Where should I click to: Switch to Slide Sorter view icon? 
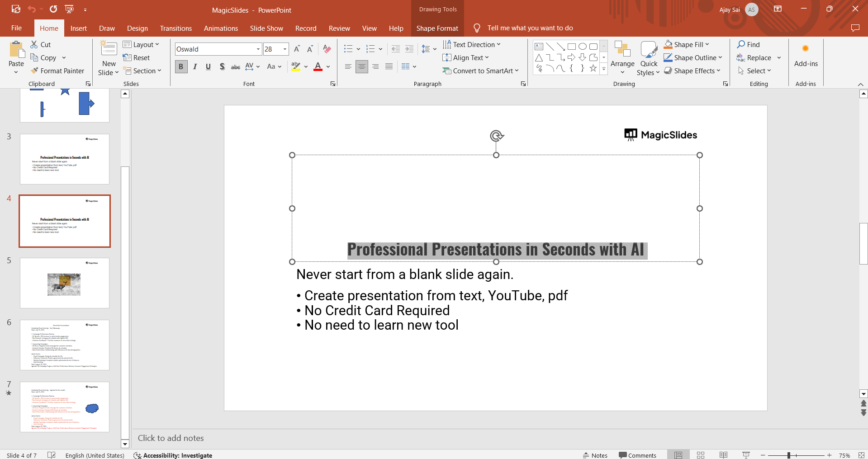click(x=701, y=455)
